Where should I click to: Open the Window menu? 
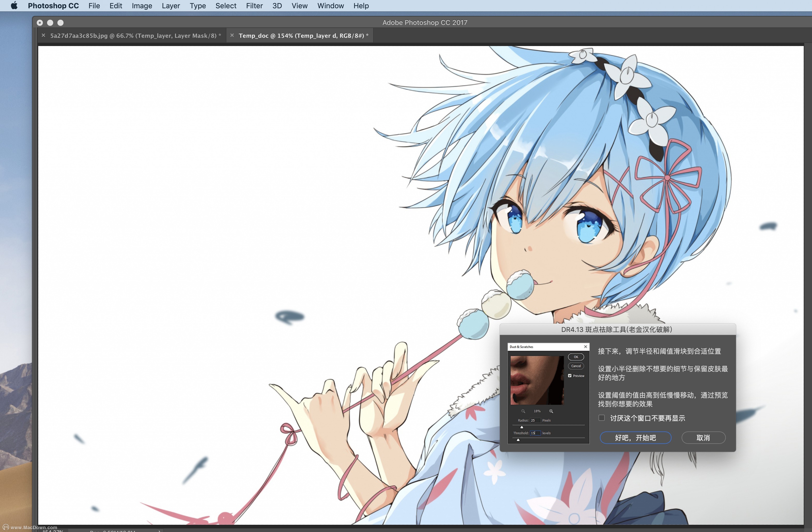coord(330,6)
